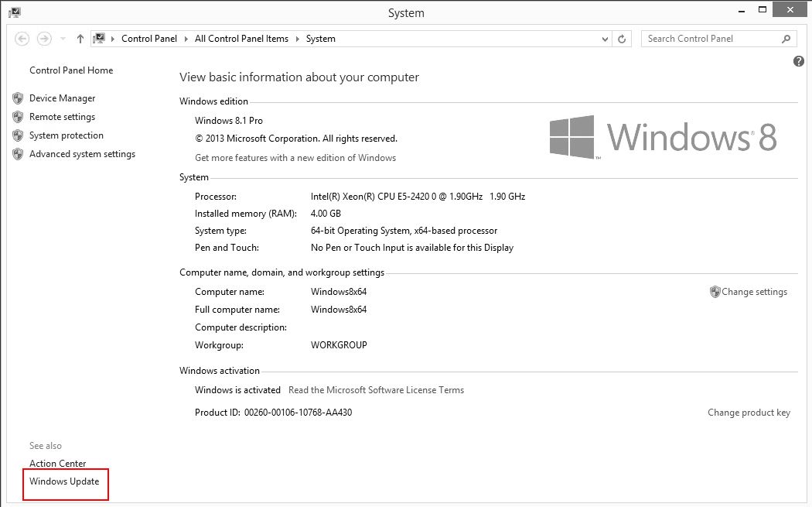Image resolution: width=812 pixels, height=507 pixels.
Task: Select the Windows 8.1 Pro edition text
Action: point(228,120)
